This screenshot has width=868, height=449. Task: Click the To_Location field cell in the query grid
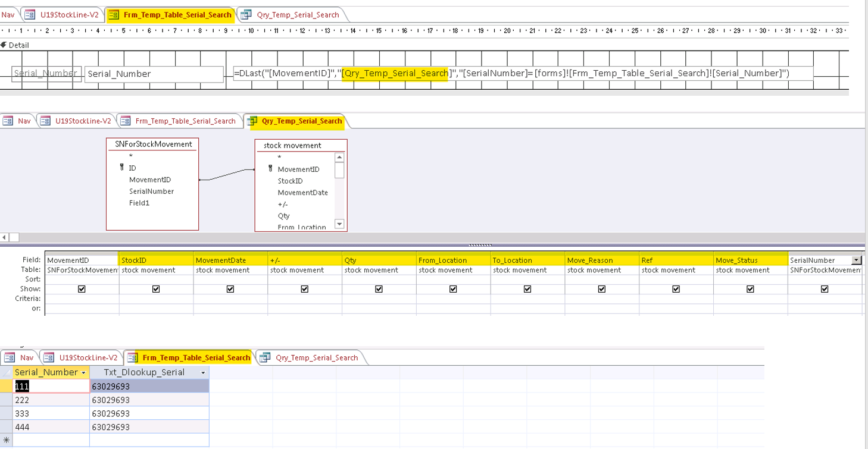527,260
